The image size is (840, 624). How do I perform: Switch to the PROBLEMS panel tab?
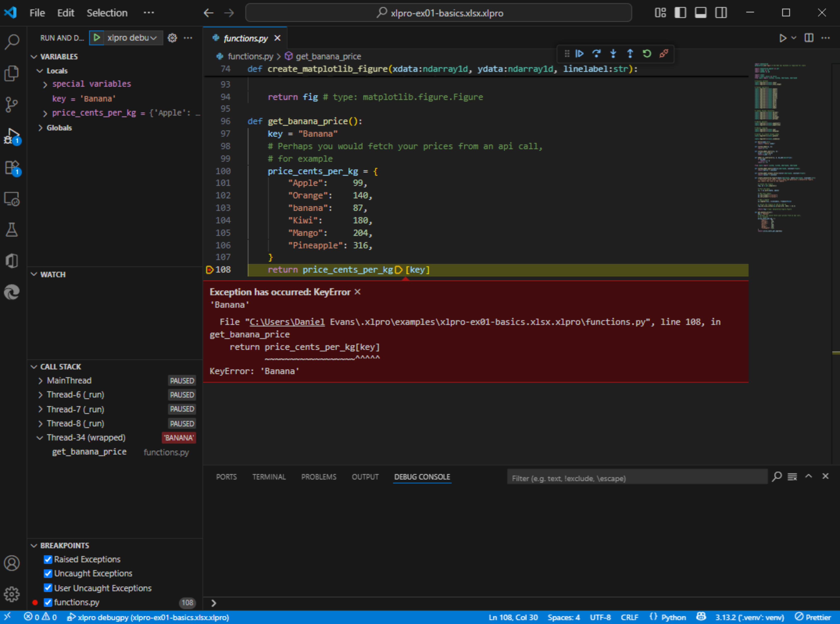pos(319,477)
